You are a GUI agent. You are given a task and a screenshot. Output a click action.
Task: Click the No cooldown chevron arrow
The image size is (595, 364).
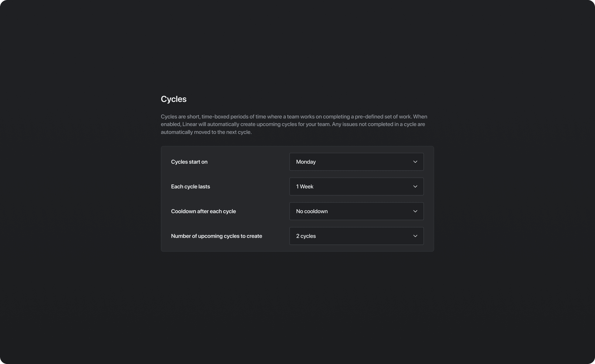415,211
